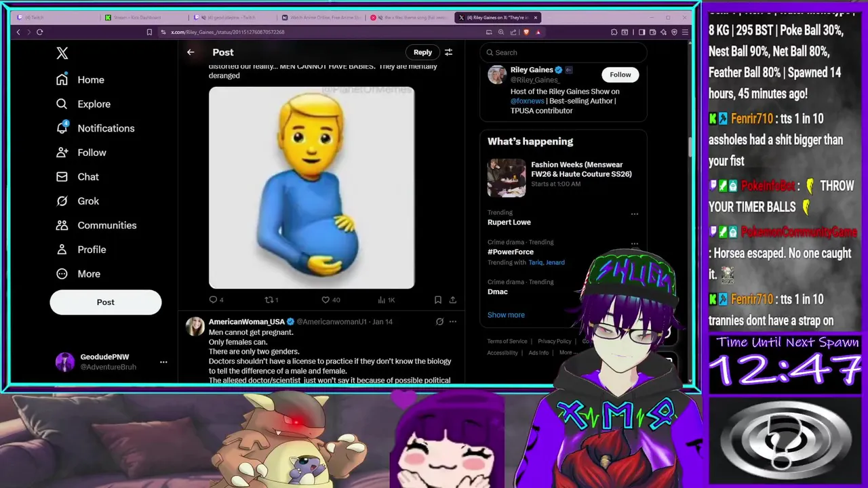Click Grok icon on AmericanWoman_USA reply
Image resolution: width=868 pixels, height=488 pixels.
pyautogui.click(x=439, y=322)
